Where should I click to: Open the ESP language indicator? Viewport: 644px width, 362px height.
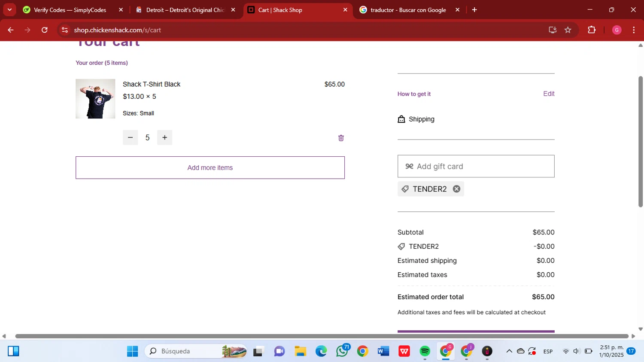pyautogui.click(x=548, y=351)
